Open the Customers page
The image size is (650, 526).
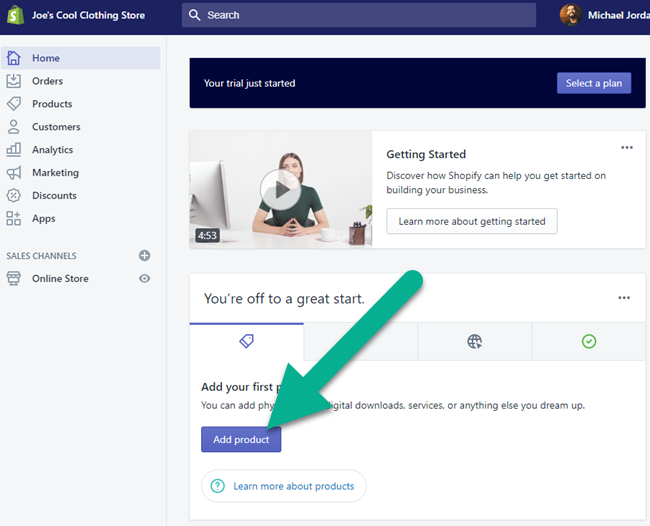(x=55, y=127)
